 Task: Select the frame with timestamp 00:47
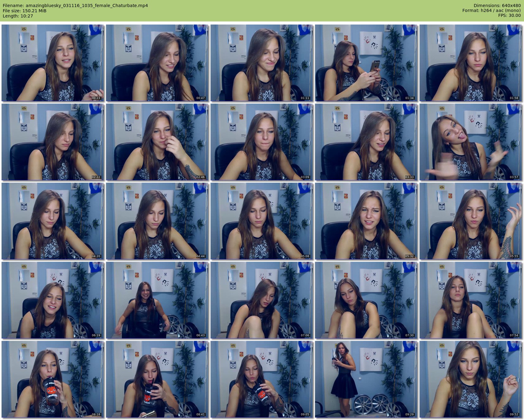157,63
